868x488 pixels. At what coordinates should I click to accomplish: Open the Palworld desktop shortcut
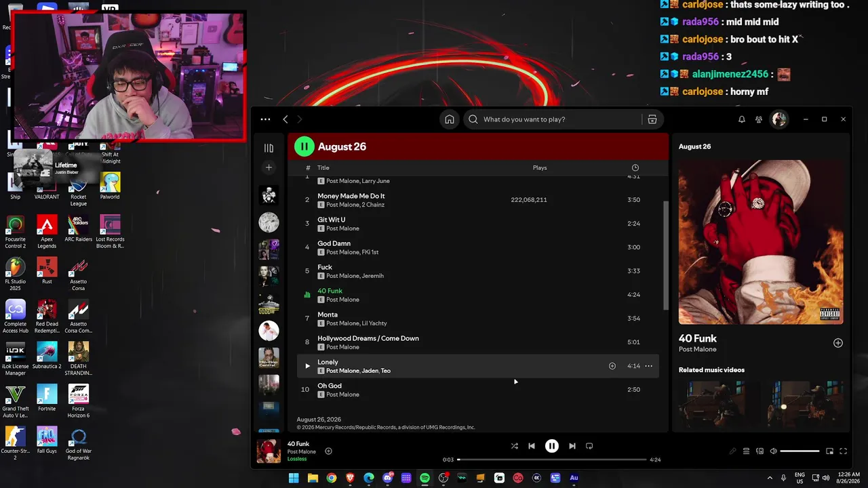pos(110,186)
